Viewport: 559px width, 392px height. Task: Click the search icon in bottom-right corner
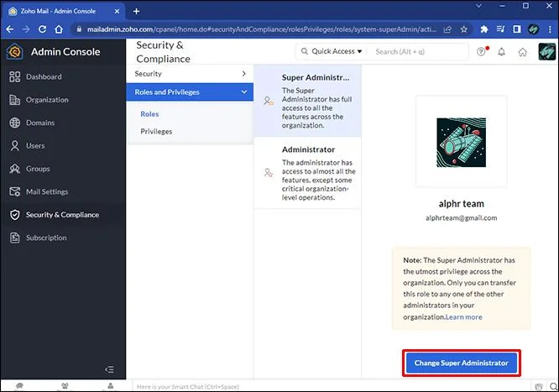click(x=553, y=386)
